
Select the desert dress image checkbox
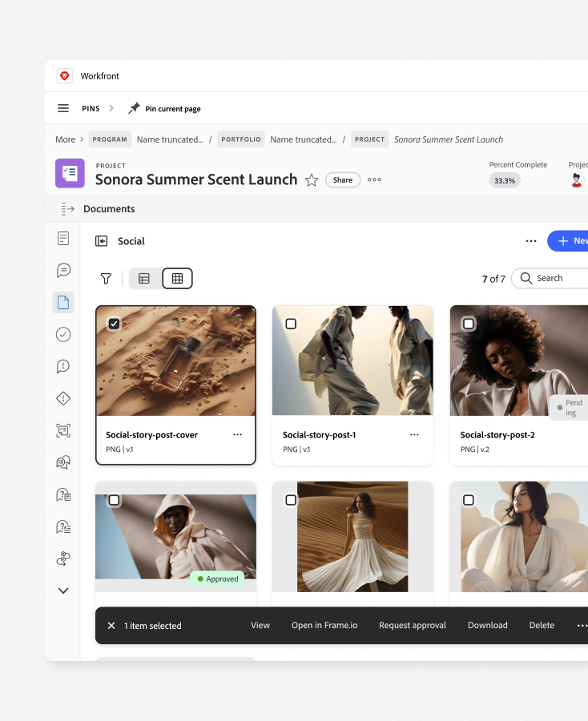coord(291,500)
